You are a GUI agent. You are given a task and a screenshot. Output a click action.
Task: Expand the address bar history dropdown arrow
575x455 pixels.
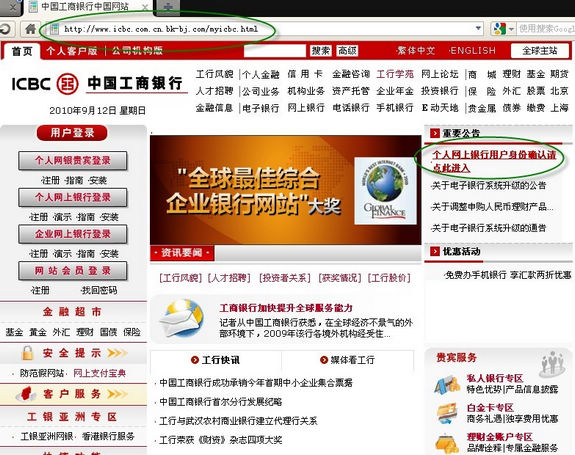pyautogui.click(x=478, y=28)
